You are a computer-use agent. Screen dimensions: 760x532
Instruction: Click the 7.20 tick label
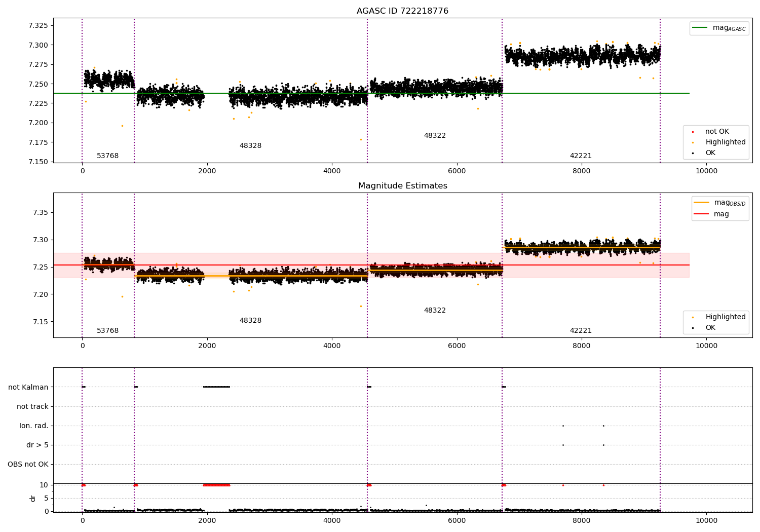tap(41, 295)
